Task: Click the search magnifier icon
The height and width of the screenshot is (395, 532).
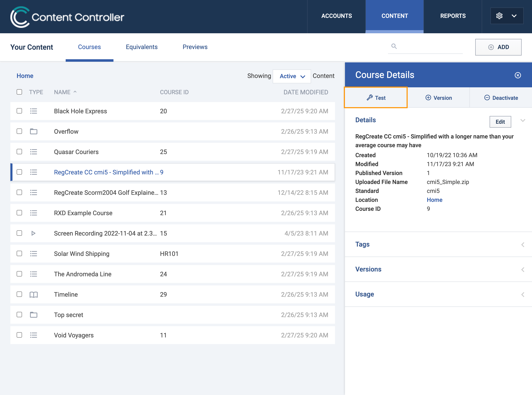Action: (x=394, y=46)
